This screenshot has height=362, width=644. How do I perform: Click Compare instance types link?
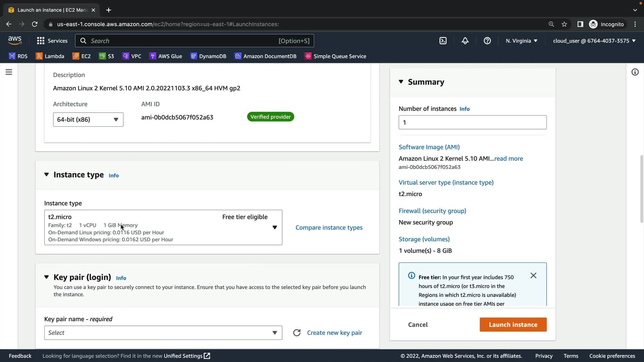[329, 228]
